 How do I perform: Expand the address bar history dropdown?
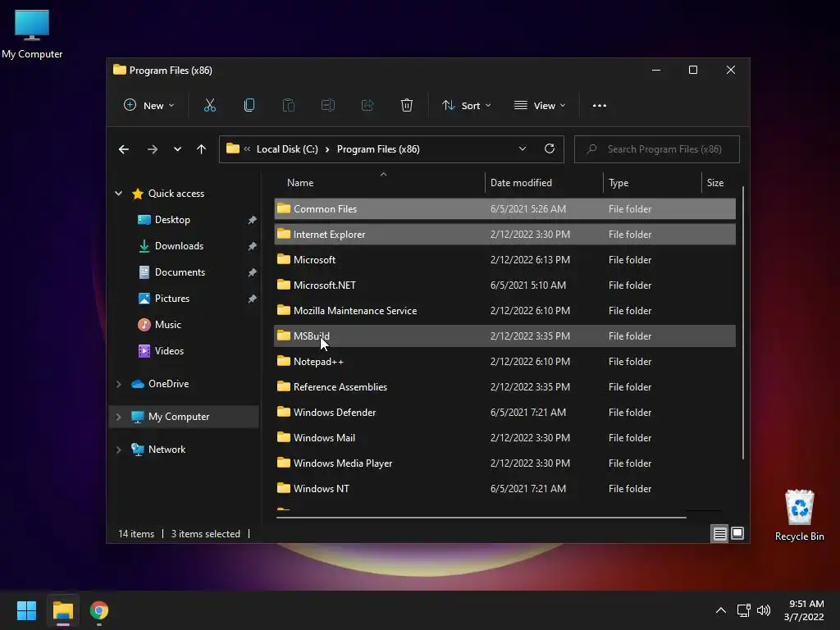[x=523, y=149]
